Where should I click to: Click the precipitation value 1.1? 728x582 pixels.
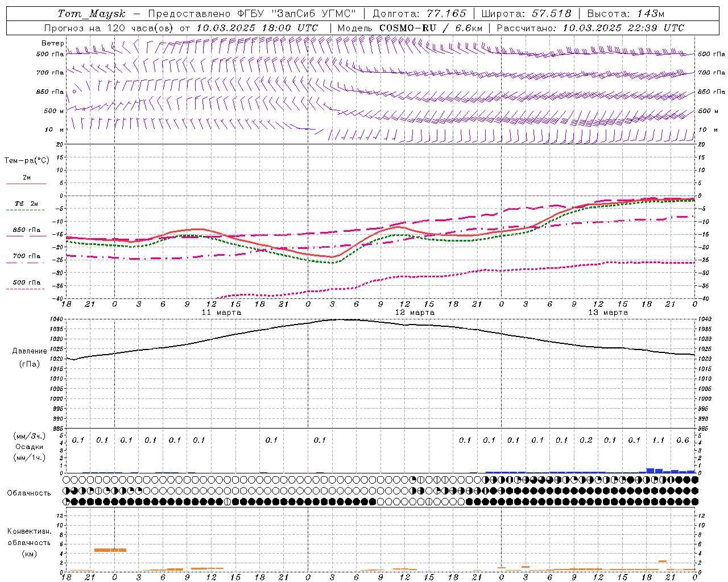(x=658, y=440)
